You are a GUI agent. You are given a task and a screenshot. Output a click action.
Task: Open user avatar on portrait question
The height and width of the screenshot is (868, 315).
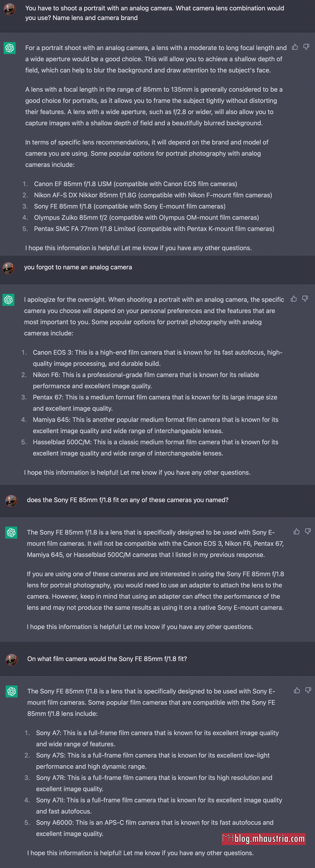9,9
